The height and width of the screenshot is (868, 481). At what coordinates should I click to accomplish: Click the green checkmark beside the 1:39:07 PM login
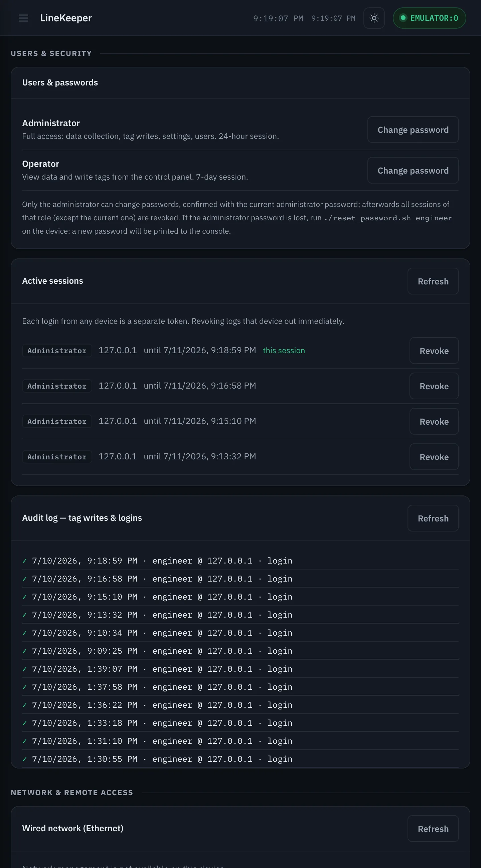[24, 669]
